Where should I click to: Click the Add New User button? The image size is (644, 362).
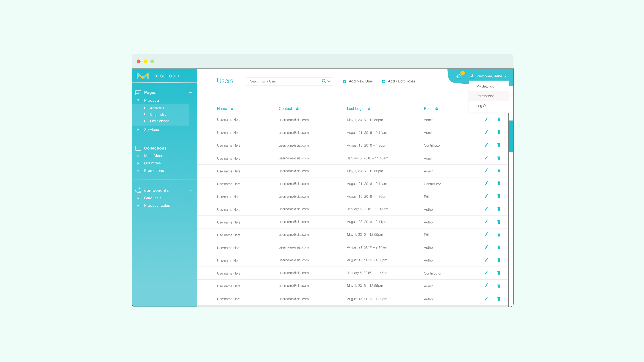pyautogui.click(x=358, y=81)
